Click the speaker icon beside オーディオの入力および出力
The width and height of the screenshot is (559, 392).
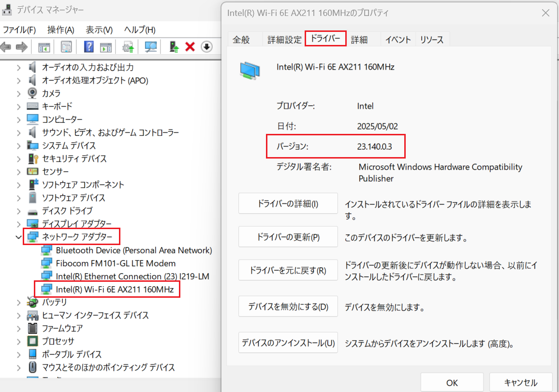point(32,67)
